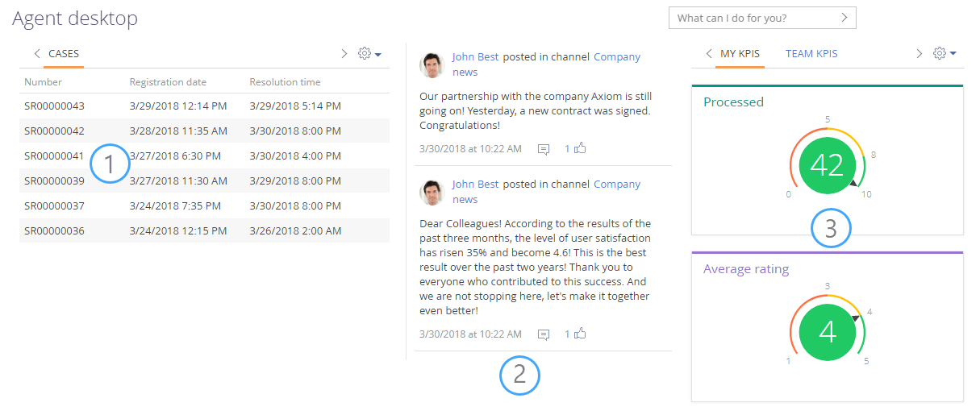Open John Best link in the first post
Viewport: 980px width, 415px height.
475,57
